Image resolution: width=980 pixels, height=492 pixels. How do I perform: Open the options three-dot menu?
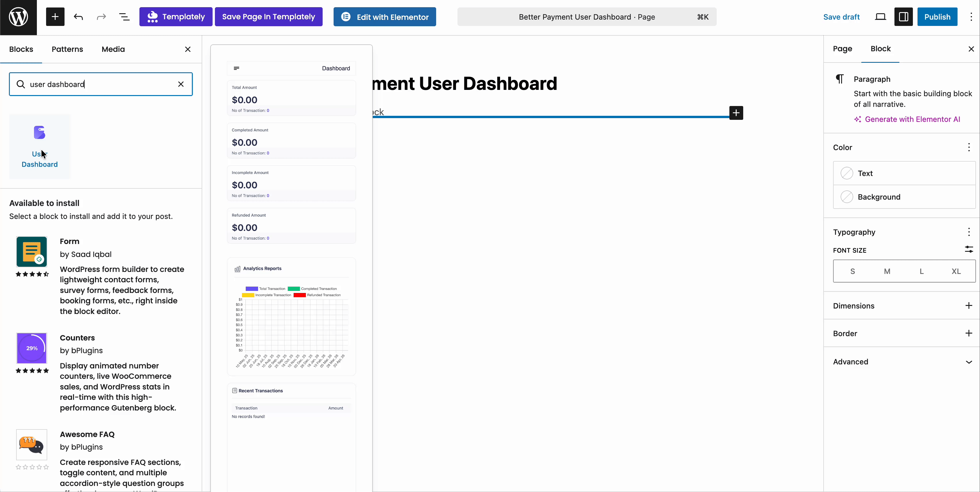pos(971,17)
